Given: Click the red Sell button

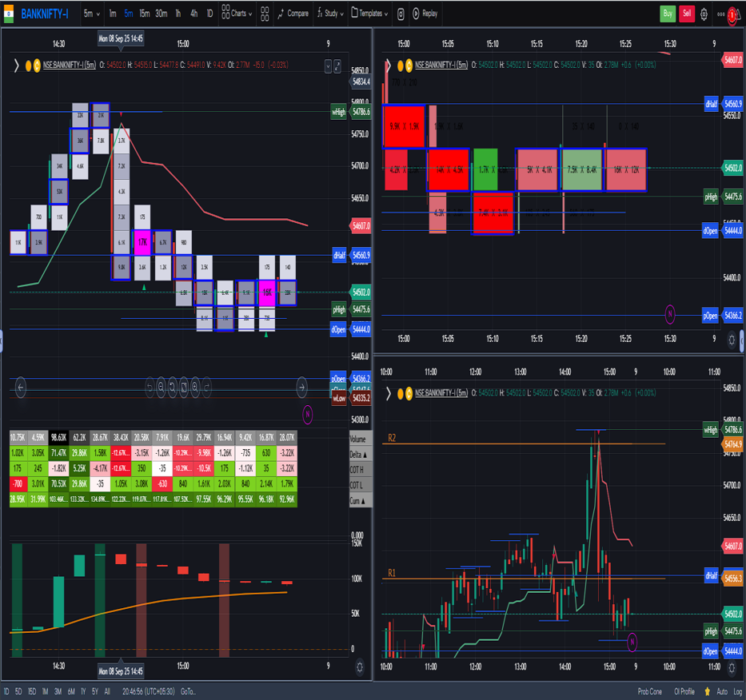Looking at the screenshot, I should pos(686,14).
